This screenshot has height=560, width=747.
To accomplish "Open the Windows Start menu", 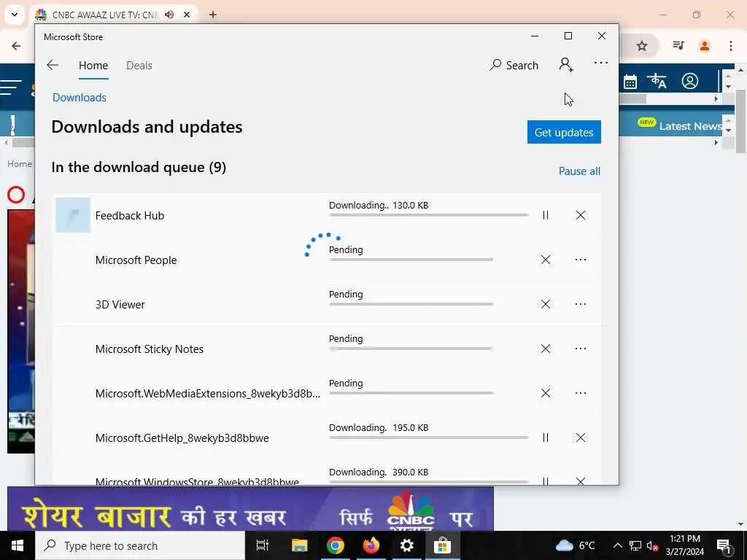I will pos(18,545).
